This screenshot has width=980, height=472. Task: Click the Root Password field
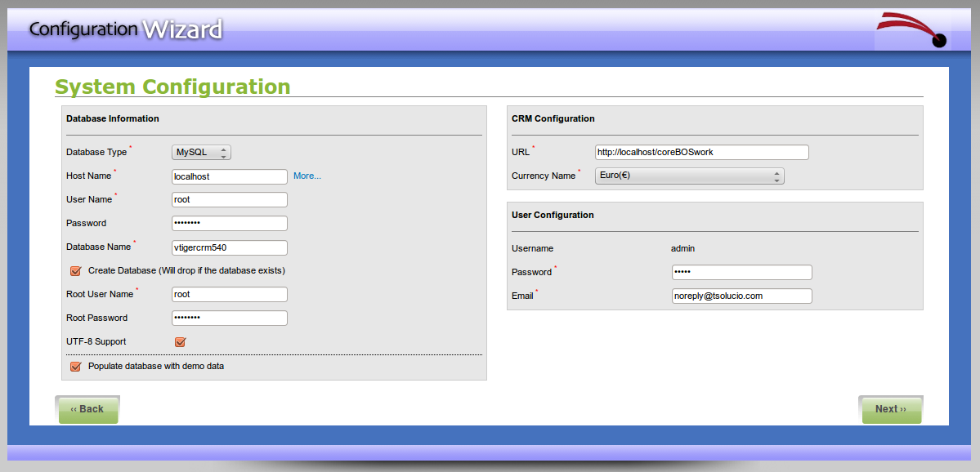pyautogui.click(x=230, y=318)
